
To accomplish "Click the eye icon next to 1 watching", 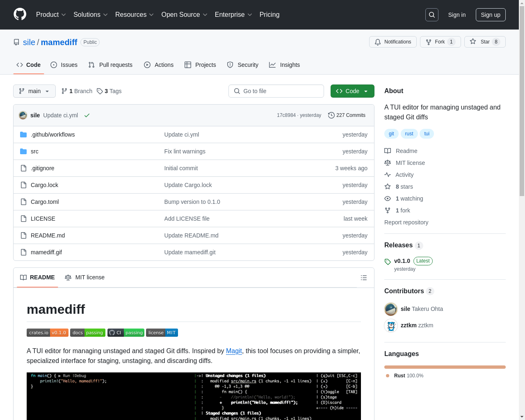I will click(388, 199).
